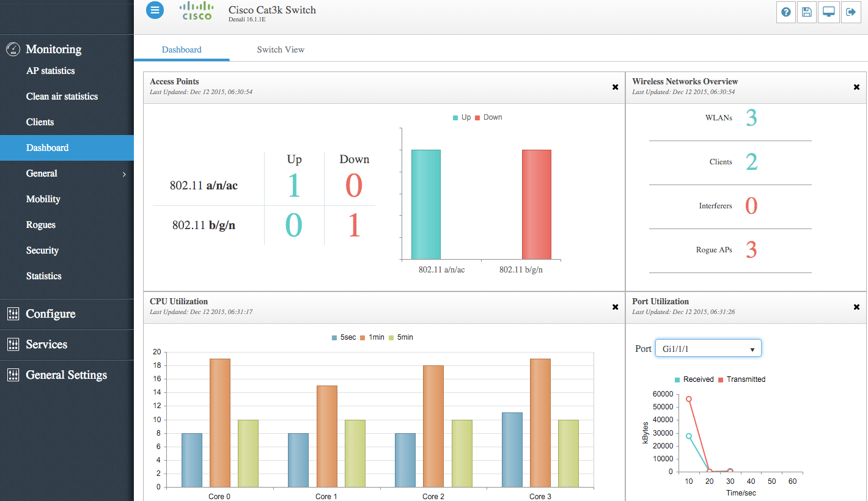Click the Interferers count 0
Viewport: 868px width, 501px height.
(751, 206)
